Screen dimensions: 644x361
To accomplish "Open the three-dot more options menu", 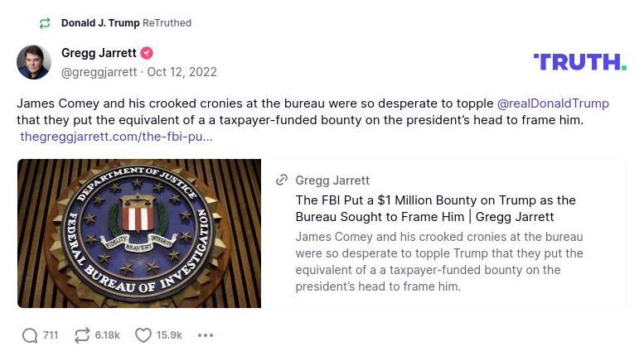I will (206, 335).
